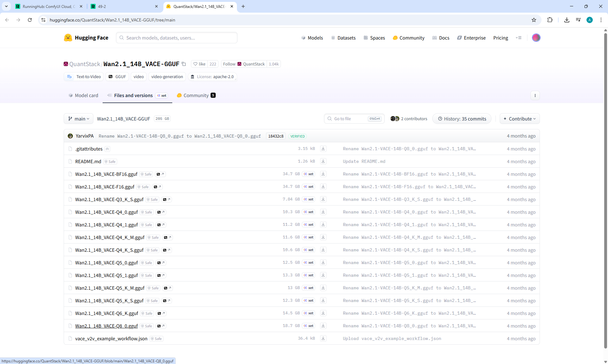608x364 pixels.
Task: Open commit hash 18432c8
Action: point(275,136)
